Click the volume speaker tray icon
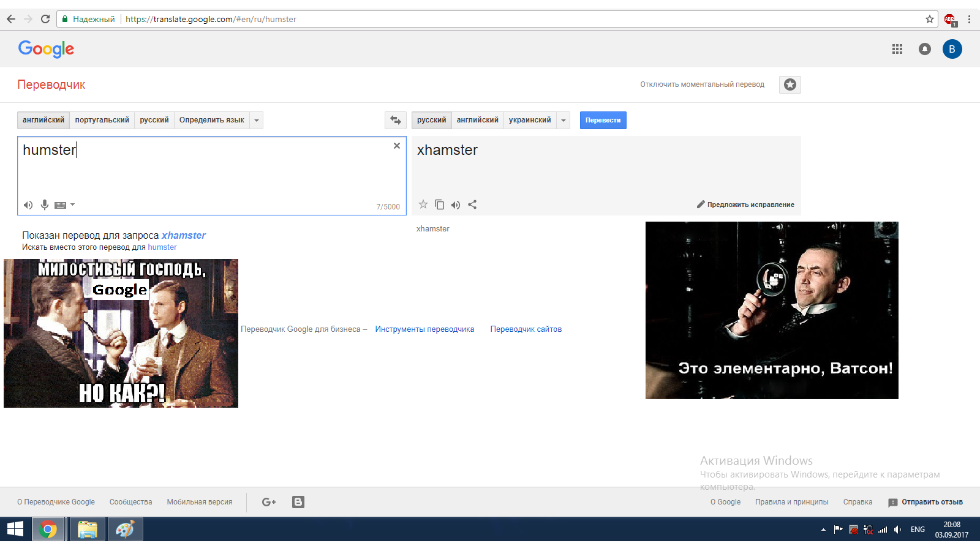Viewport: 980px width, 551px height. click(x=897, y=530)
